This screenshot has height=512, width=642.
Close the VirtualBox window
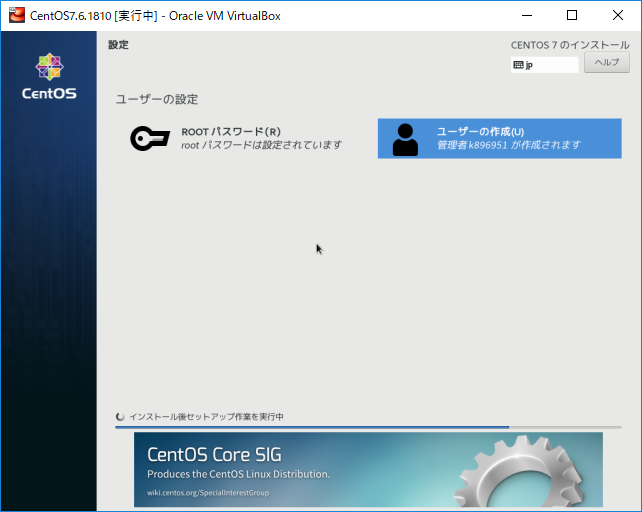pyautogui.click(x=618, y=16)
